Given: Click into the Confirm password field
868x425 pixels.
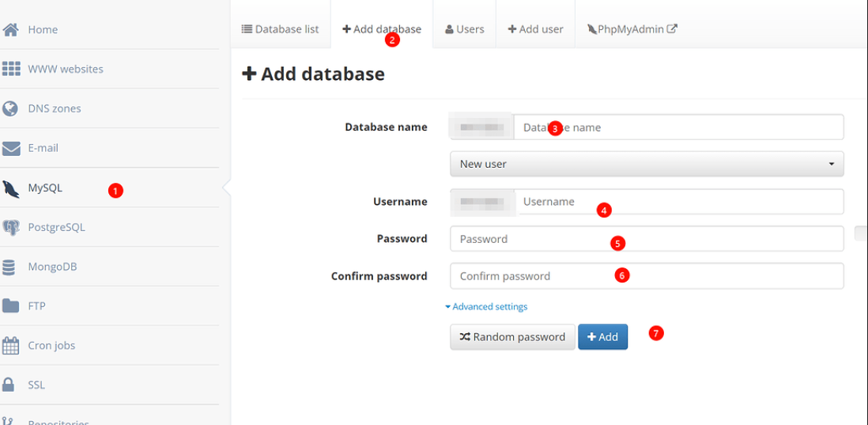Looking at the screenshot, I should [646, 276].
